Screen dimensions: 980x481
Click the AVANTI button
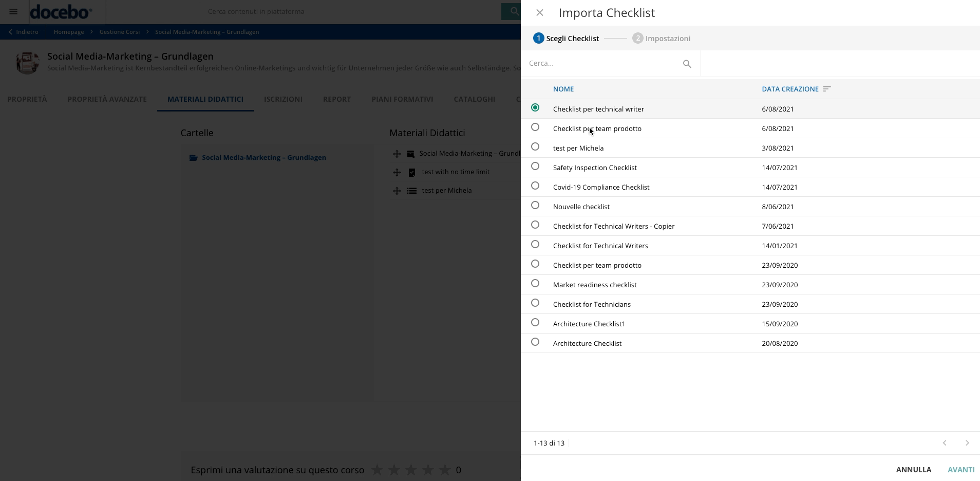960,469
